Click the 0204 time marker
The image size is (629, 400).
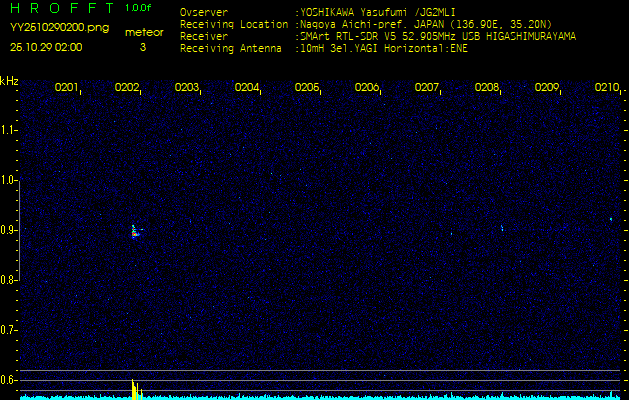247,87
